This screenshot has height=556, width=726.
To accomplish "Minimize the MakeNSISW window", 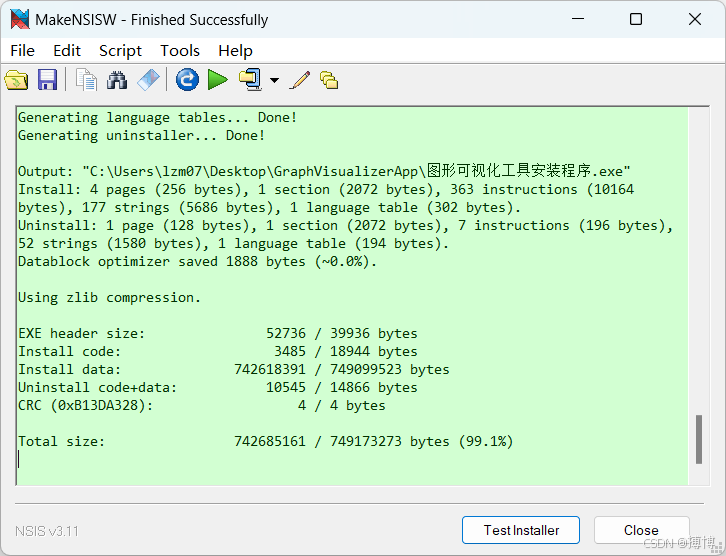I will pyautogui.click(x=577, y=19).
